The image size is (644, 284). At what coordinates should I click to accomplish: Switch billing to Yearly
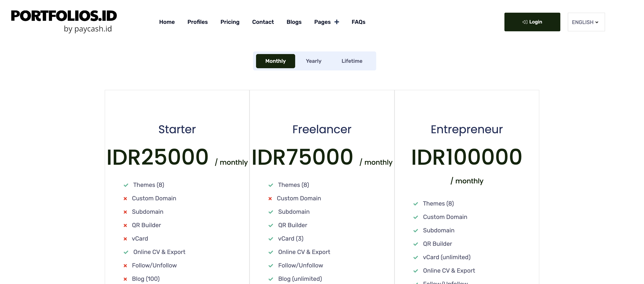(313, 61)
